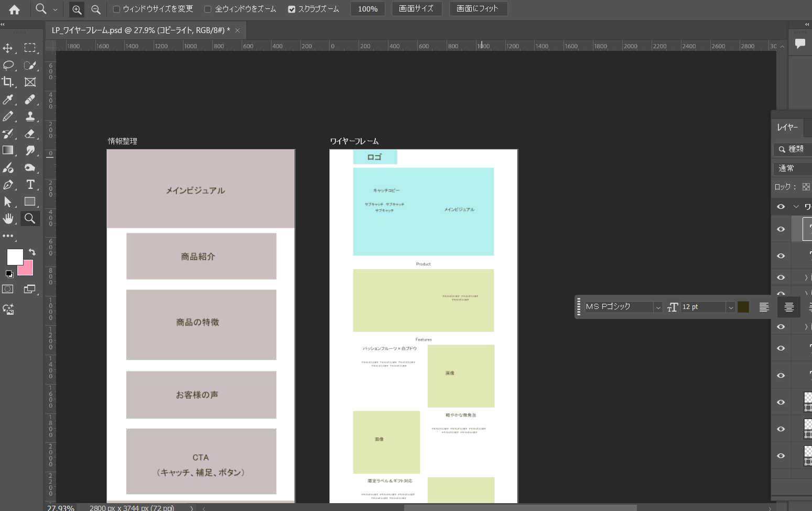
Task: Select the Hand tool
Action: tap(8, 219)
